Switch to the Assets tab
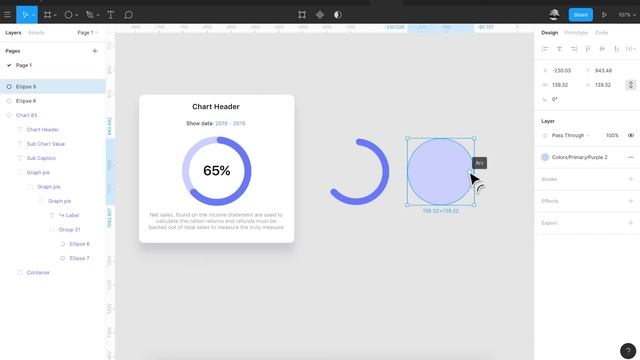This screenshot has height=360, width=640. [x=36, y=33]
